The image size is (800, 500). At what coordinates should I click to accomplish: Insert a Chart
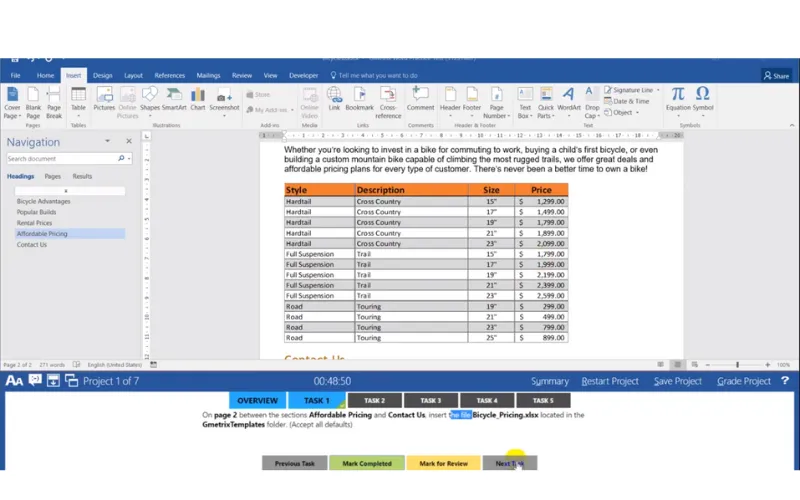click(x=197, y=99)
